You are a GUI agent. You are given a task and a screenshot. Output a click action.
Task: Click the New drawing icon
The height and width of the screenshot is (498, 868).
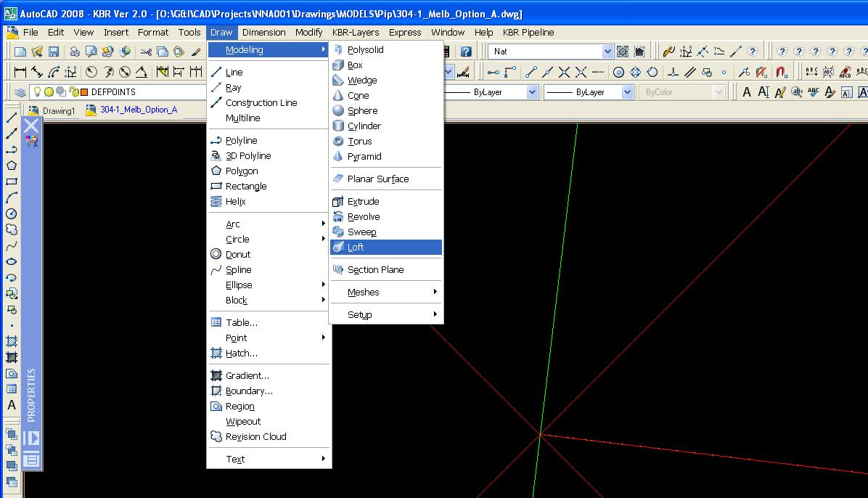20,52
